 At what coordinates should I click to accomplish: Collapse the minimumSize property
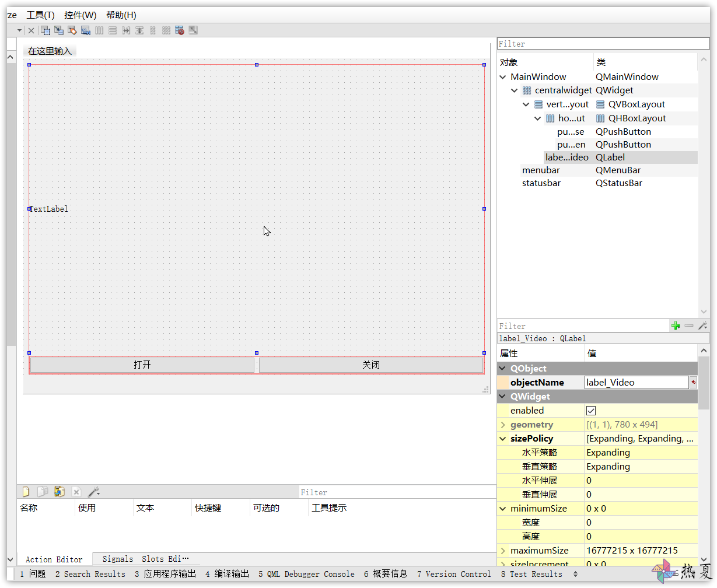[503, 509]
